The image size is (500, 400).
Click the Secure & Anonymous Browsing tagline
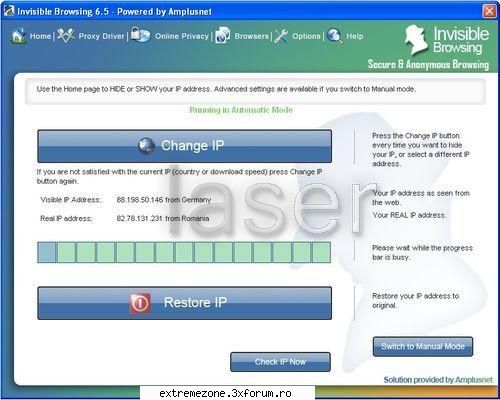428,64
